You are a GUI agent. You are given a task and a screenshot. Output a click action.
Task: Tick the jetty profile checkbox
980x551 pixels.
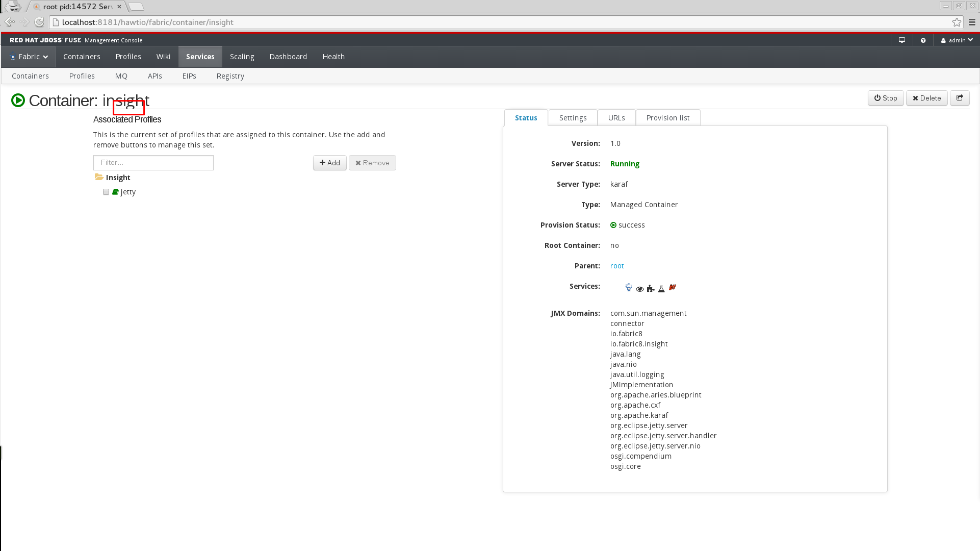(106, 192)
